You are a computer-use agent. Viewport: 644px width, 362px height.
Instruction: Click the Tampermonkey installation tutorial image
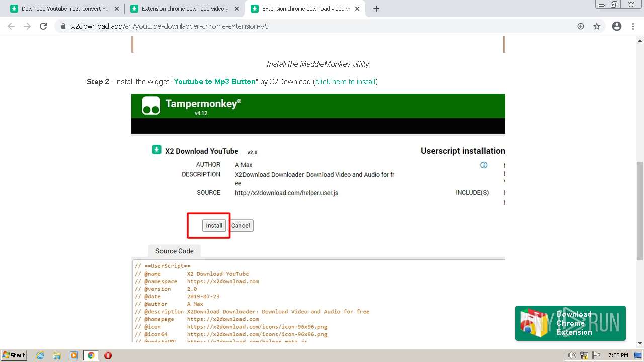pos(318,218)
